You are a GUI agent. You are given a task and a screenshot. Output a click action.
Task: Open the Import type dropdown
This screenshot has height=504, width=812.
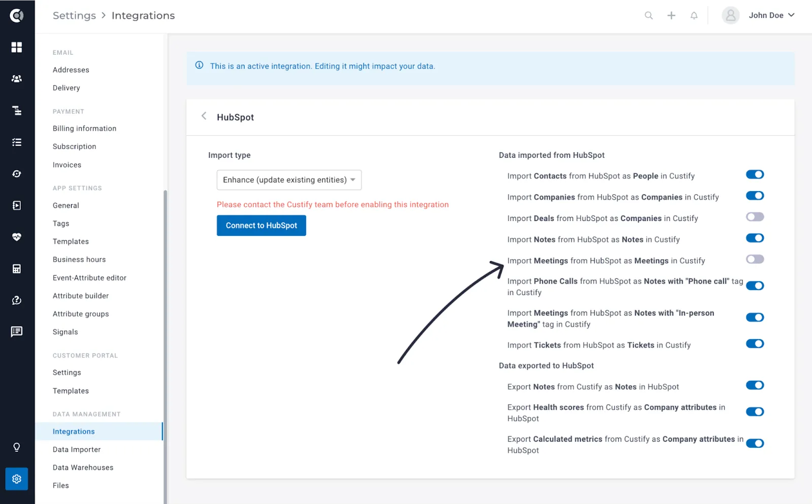point(289,180)
